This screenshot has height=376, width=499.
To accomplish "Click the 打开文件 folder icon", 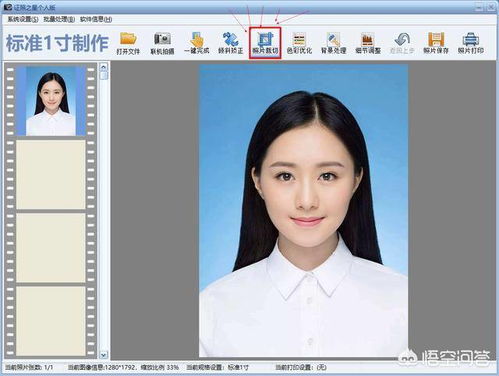I will (x=128, y=39).
